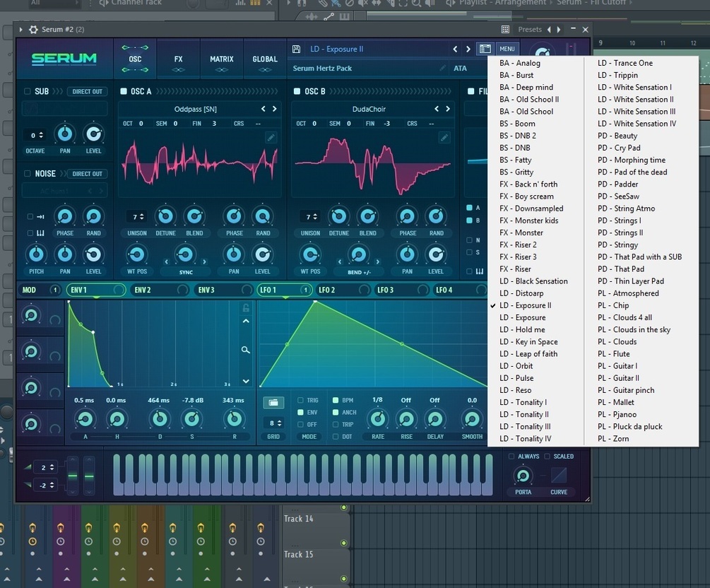Click the LFO SMOOTH knob
710x588 pixels.
[x=472, y=420]
